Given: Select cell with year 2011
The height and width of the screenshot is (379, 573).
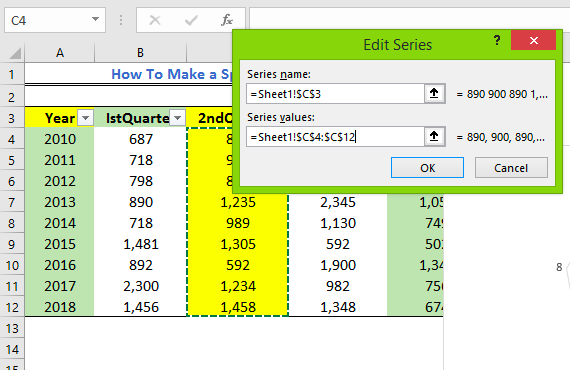Looking at the screenshot, I should (x=60, y=160).
